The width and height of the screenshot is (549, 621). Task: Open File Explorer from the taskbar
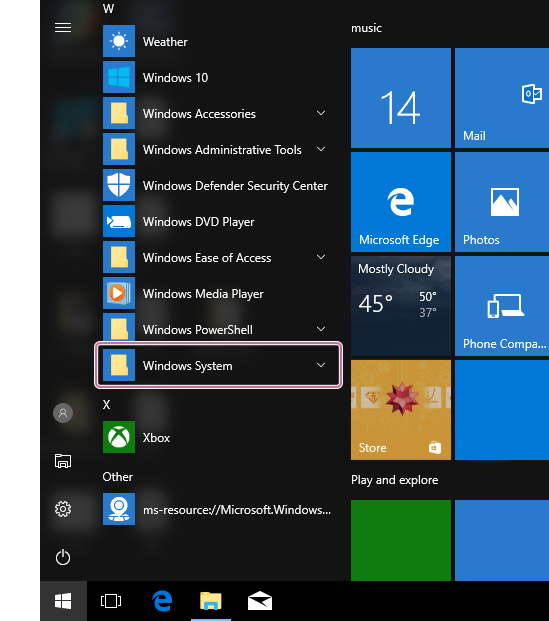[x=211, y=601]
